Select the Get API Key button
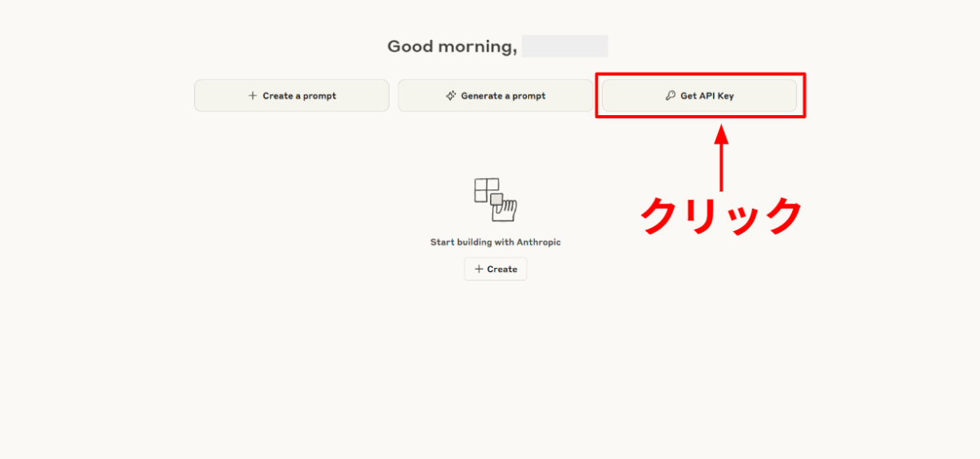This screenshot has width=980, height=459. coord(699,96)
